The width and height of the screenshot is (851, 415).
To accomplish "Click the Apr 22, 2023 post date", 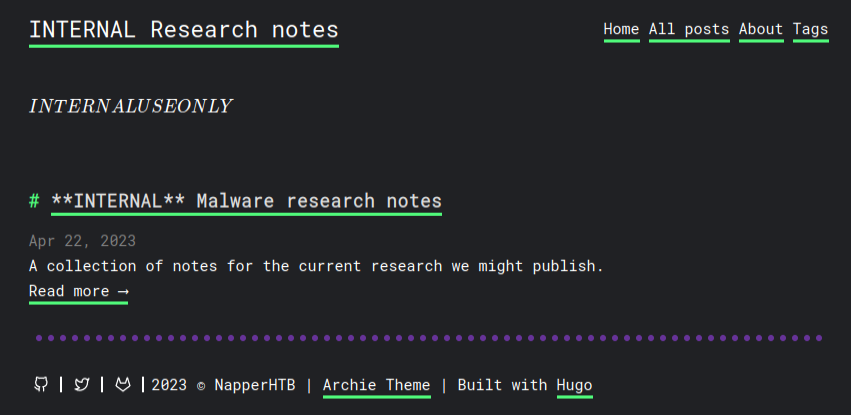I will coord(82,241).
